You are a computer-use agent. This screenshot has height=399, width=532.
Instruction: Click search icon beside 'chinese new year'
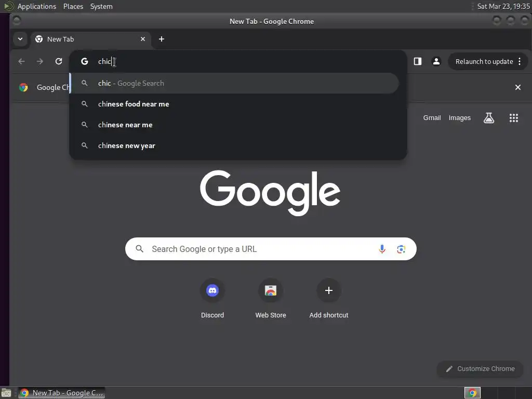point(85,145)
